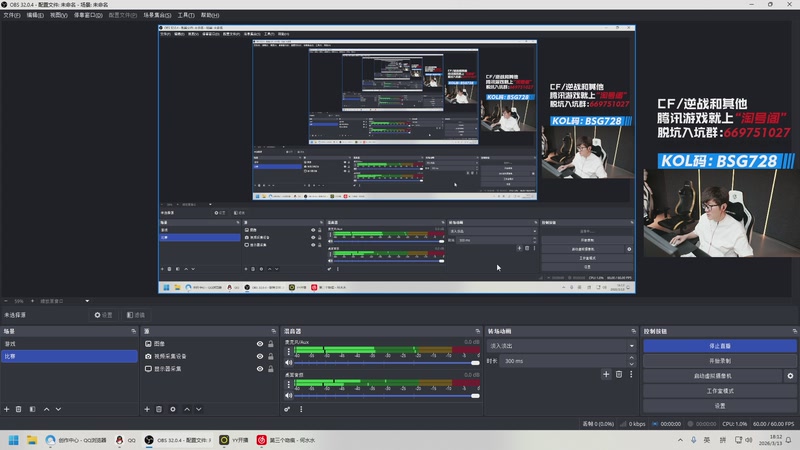Move selected scene down

pos(58,409)
